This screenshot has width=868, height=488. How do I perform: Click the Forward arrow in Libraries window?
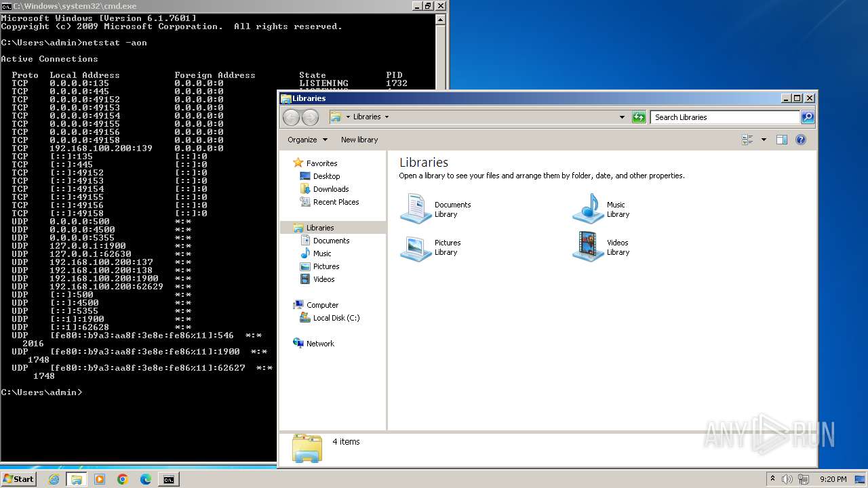click(x=310, y=117)
